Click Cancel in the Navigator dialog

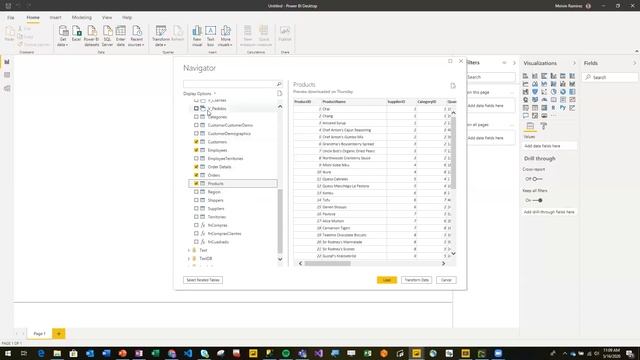[446, 280]
